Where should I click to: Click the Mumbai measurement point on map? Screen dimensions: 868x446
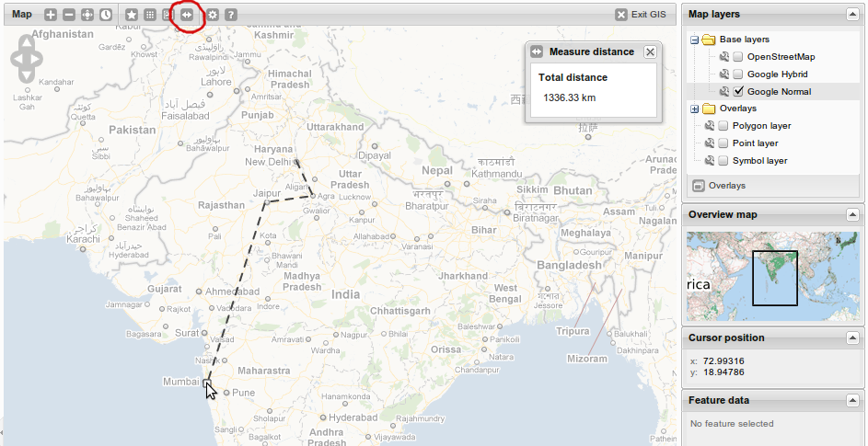206,383
